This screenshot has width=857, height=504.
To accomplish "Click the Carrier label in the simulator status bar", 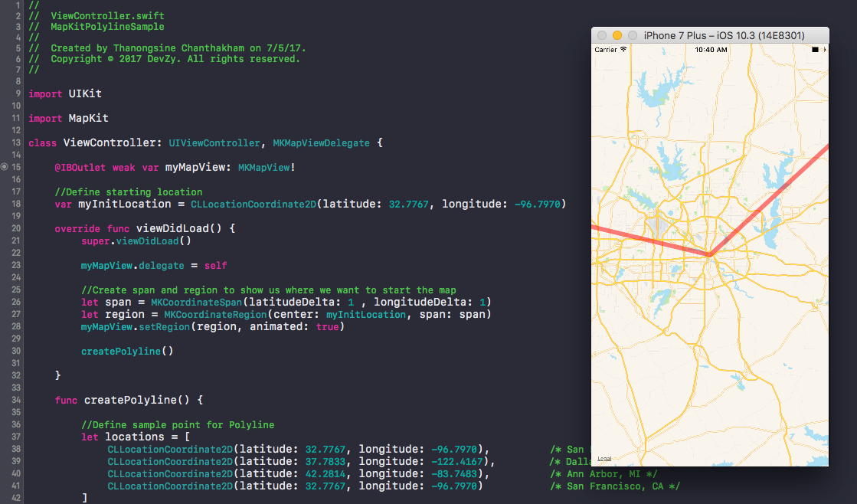I will pos(607,49).
